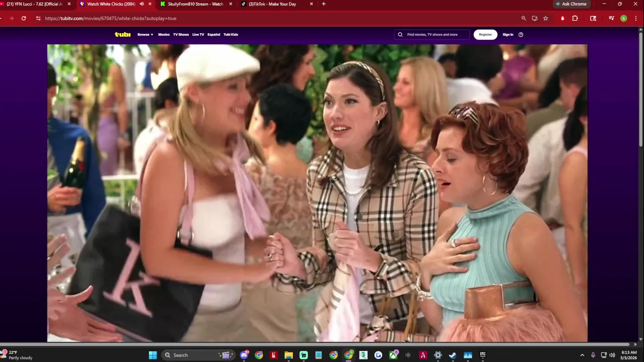Open Settings gear on the taskbar
644x362 pixels.
coord(438,355)
